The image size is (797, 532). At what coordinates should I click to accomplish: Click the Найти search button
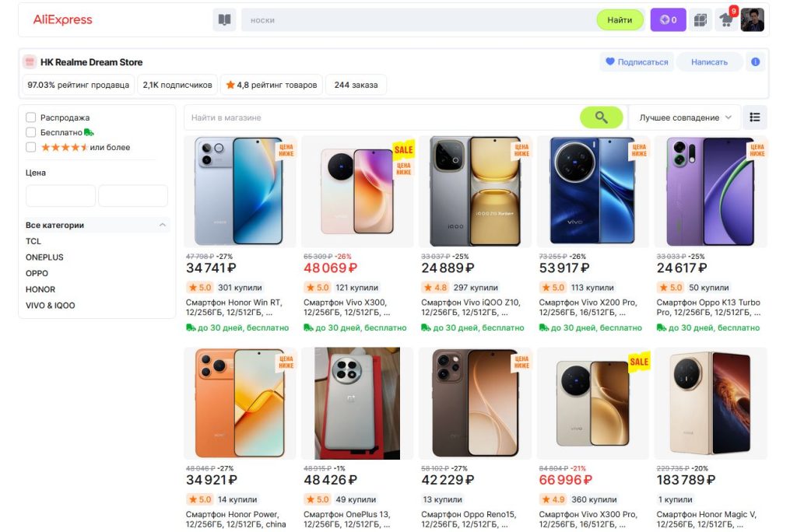click(x=620, y=20)
